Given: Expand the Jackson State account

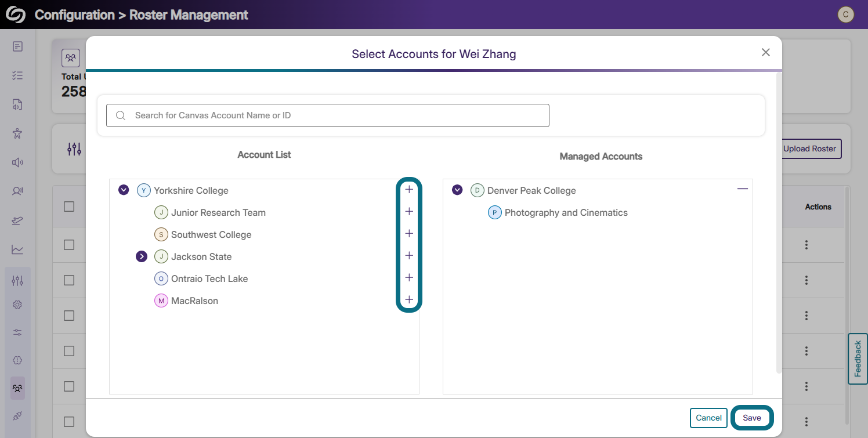Looking at the screenshot, I should 141,256.
